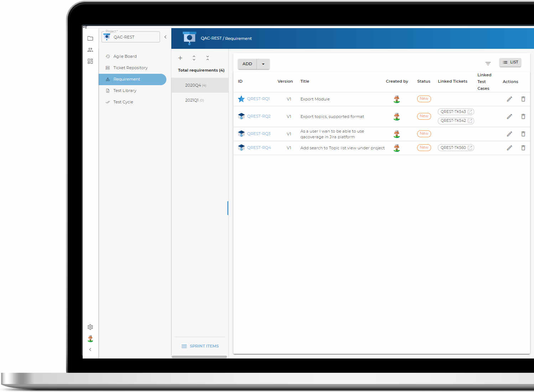The height and width of the screenshot is (392, 534).
Task: Click creator avatar in QREST-RQ2 row
Action: 396,117
